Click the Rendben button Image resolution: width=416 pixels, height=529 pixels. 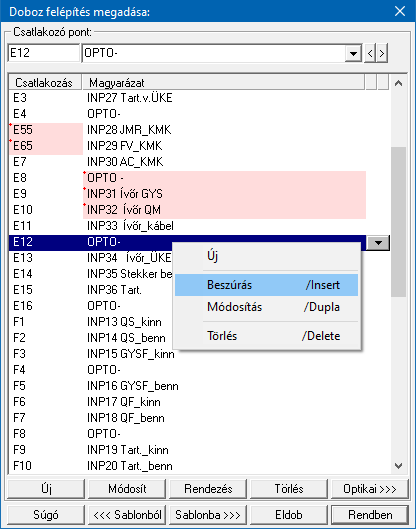coord(370,514)
